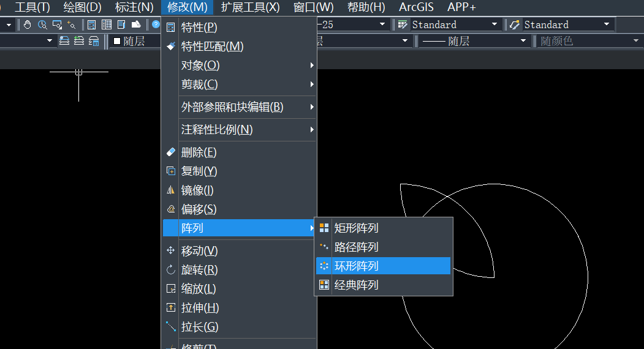Screen dimensions: 644x349
Task: Activate the realtime zoom tool
Action: coord(42,24)
